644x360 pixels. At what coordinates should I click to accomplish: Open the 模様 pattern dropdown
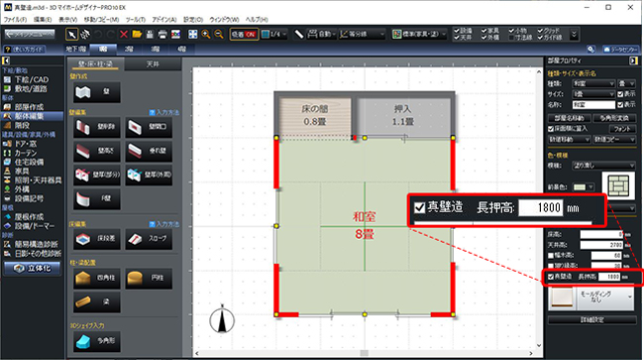click(603, 166)
